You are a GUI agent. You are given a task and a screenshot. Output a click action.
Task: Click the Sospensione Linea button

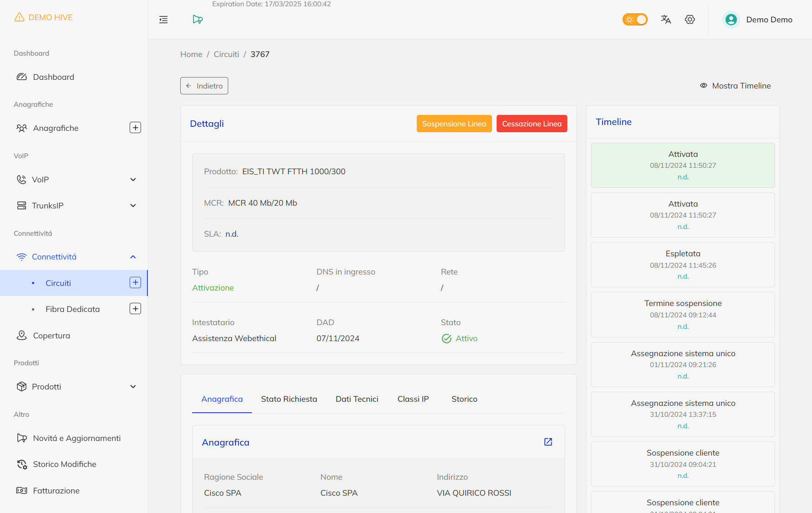pos(454,124)
